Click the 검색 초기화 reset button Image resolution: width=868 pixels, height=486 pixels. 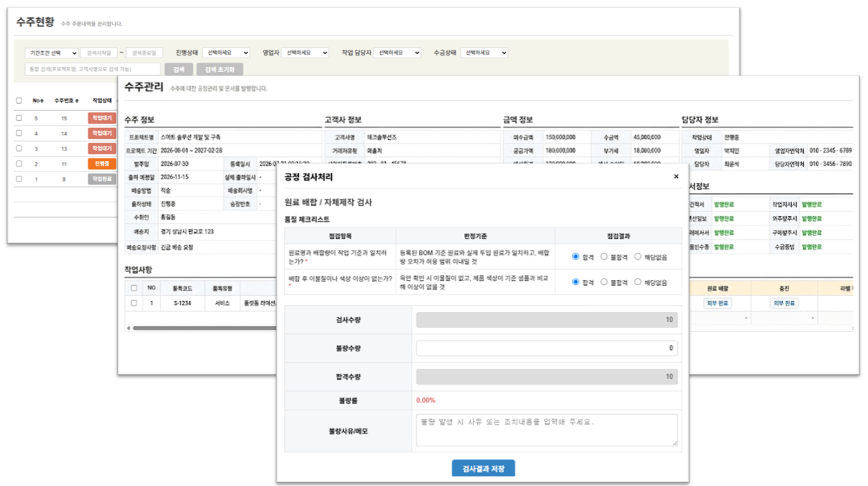(220, 70)
